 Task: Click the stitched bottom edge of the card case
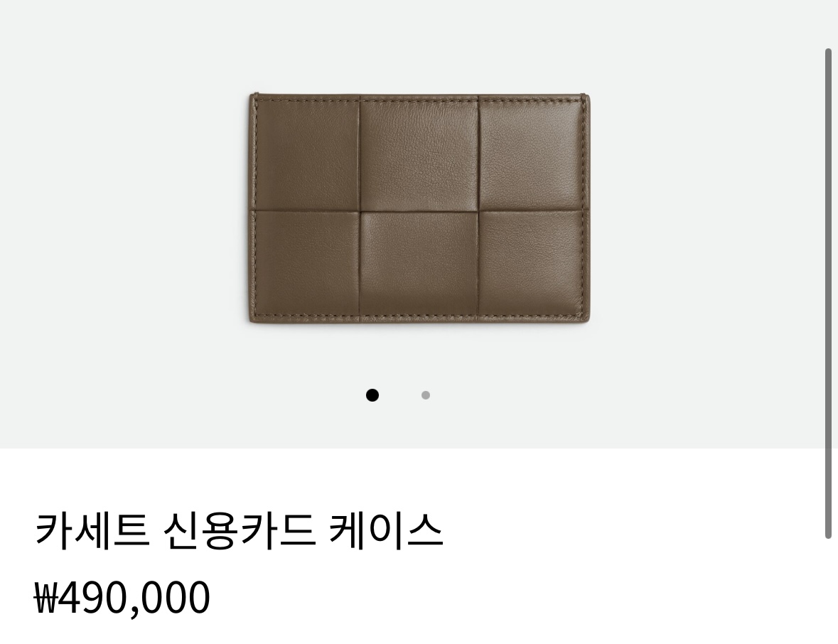click(420, 320)
